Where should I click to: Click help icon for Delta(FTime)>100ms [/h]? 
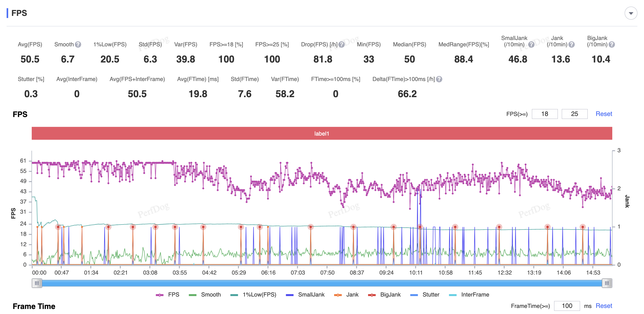pyautogui.click(x=439, y=79)
